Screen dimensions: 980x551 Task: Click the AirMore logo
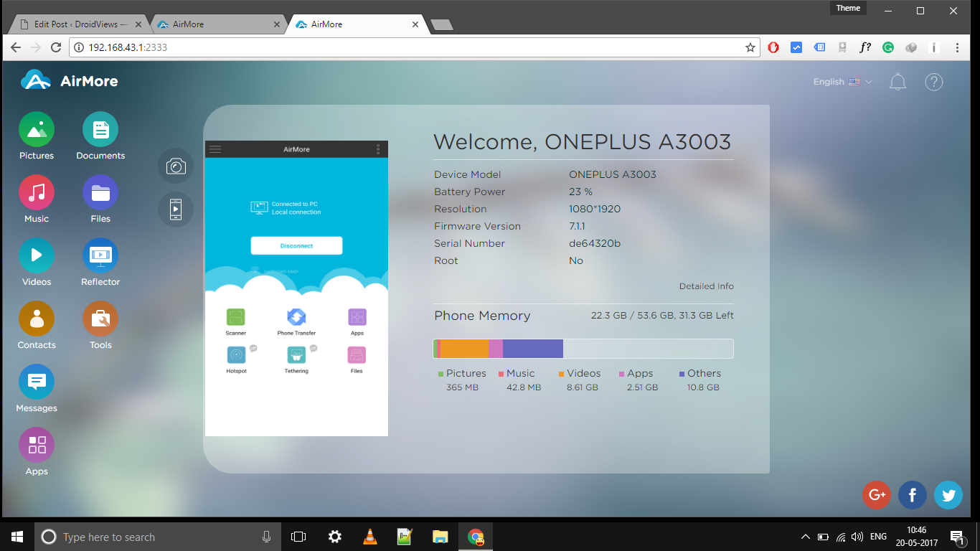point(70,80)
